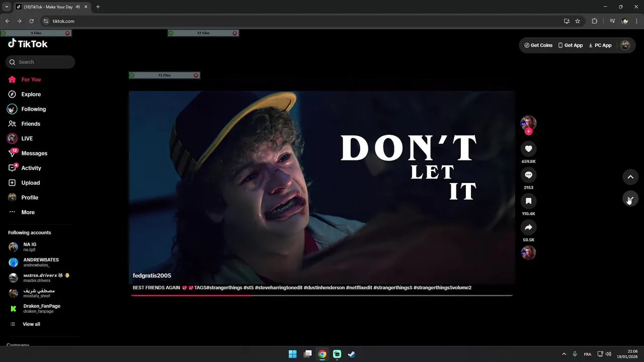Bookmark this page with star
Image resolution: width=644 pixels, height=362 pixels.
578,21
